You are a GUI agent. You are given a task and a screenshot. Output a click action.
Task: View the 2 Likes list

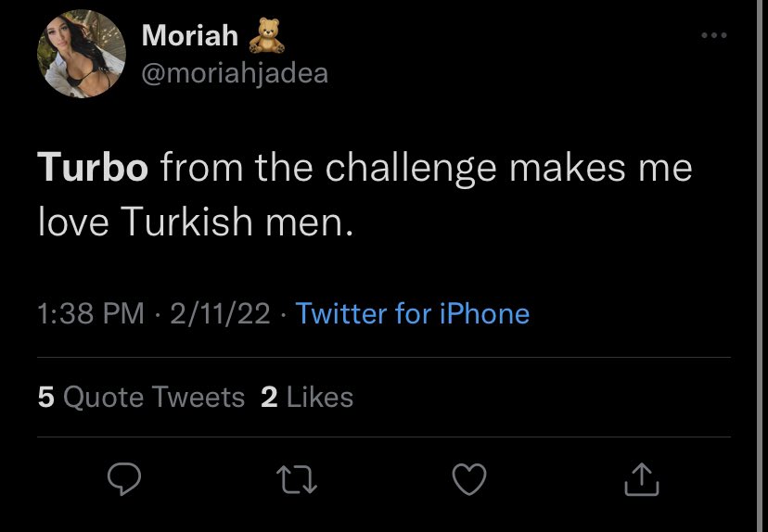tap(307, 397)
